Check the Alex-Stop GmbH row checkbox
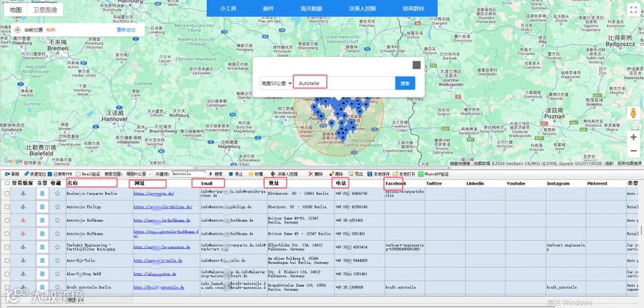This screenshot has width=644, height=308. pos(7,273)
